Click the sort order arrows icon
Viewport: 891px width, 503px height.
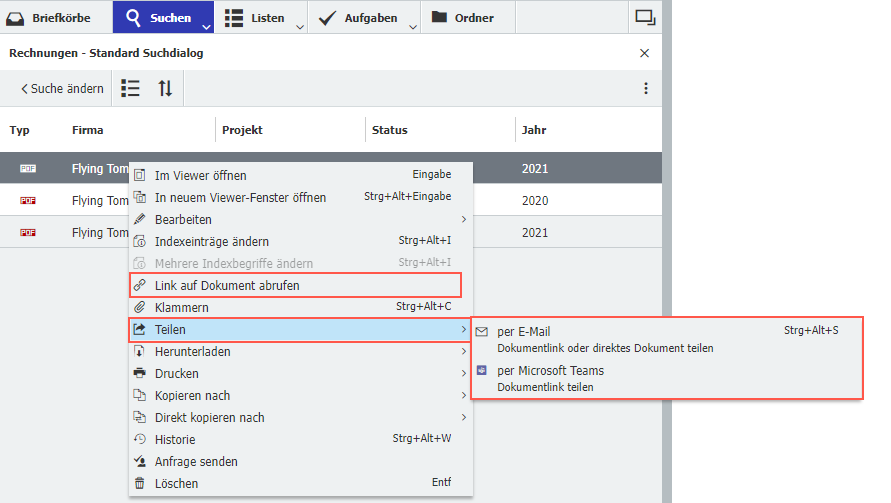click(x=165, y=89)
